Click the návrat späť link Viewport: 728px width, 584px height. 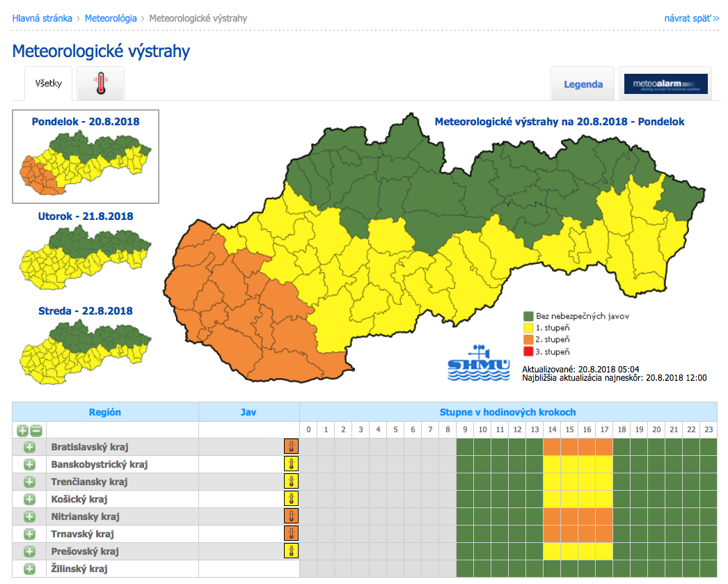691,18
